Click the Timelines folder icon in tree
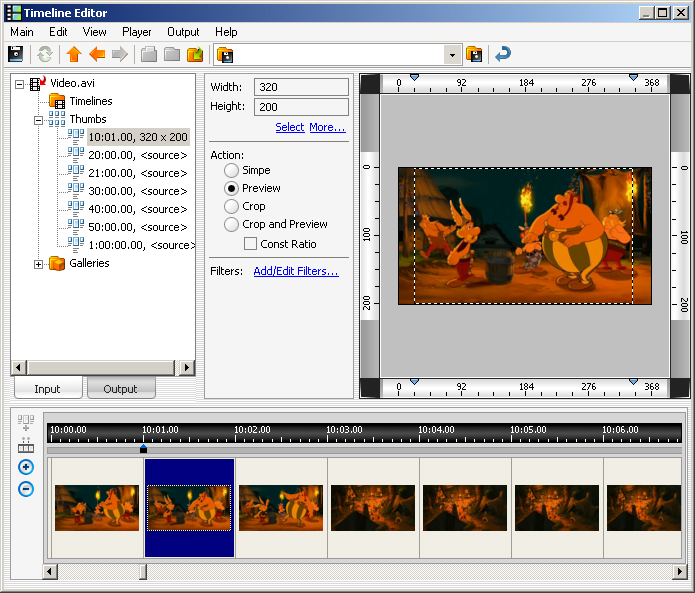The width and height of the screenshot is (695, 593). click(57, 101)
